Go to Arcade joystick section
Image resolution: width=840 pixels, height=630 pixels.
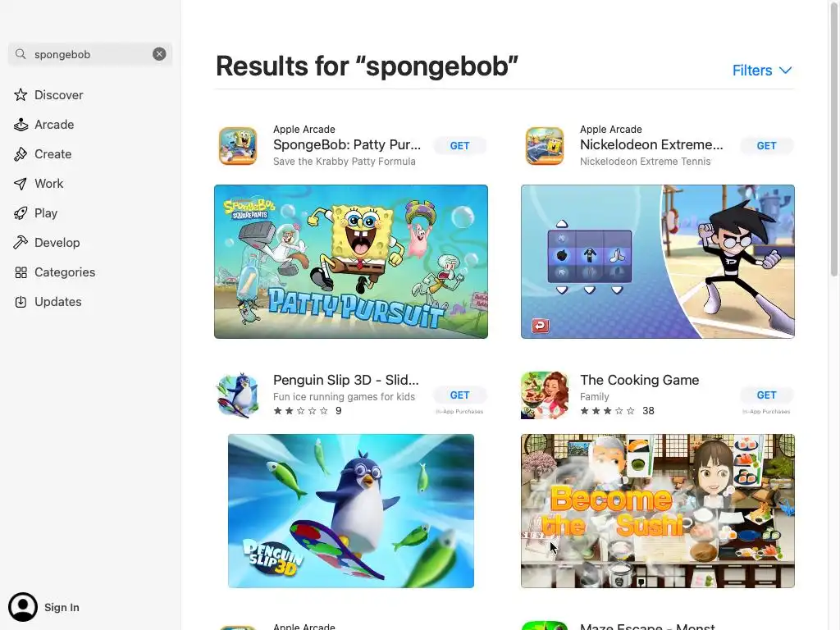pos(44,125)
